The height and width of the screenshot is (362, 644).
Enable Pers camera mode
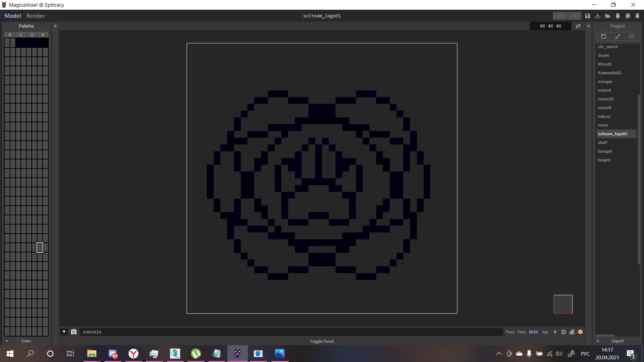[510, 332]
